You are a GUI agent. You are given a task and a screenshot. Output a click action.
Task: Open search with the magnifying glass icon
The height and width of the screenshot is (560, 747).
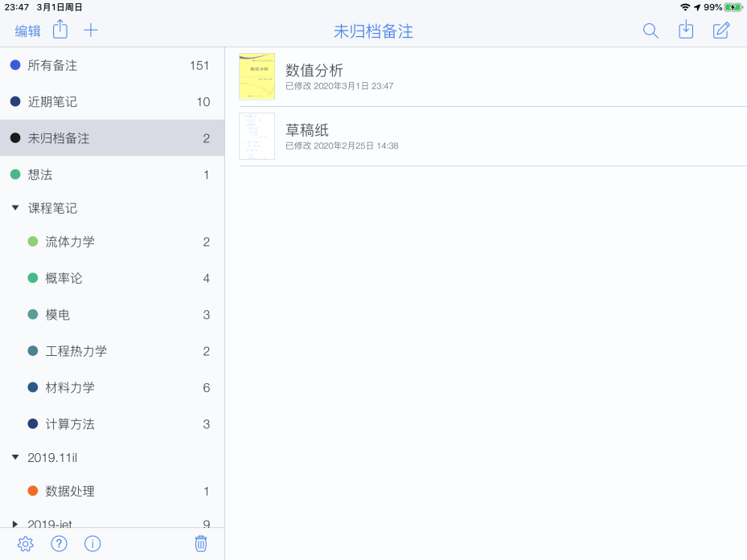point(651,31)
